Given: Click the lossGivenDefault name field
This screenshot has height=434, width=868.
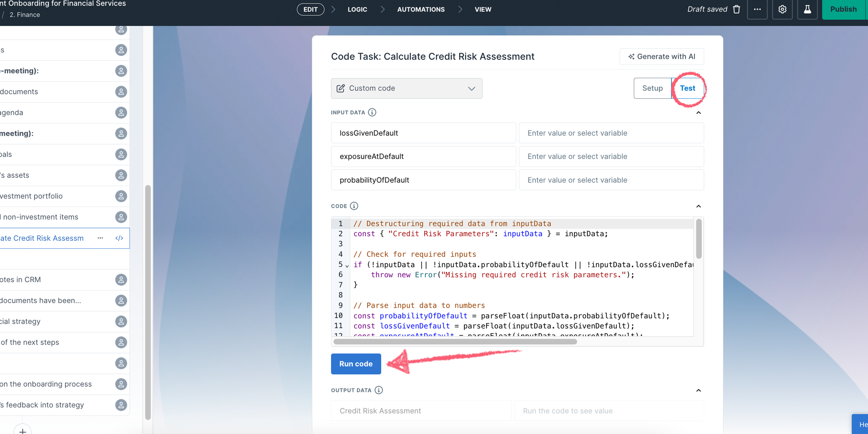Looking at the screenshot, I should click(x=423, y=133).
